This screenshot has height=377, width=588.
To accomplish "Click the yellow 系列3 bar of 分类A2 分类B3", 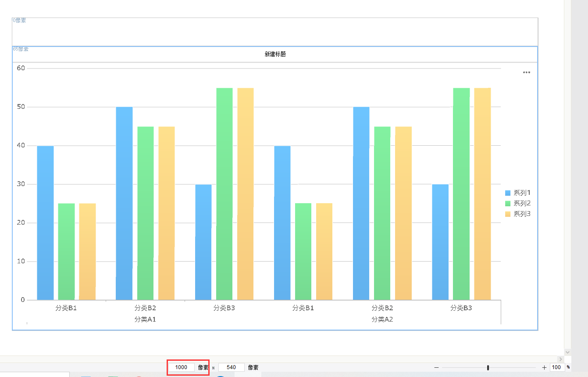I will [x=482, y=194].
